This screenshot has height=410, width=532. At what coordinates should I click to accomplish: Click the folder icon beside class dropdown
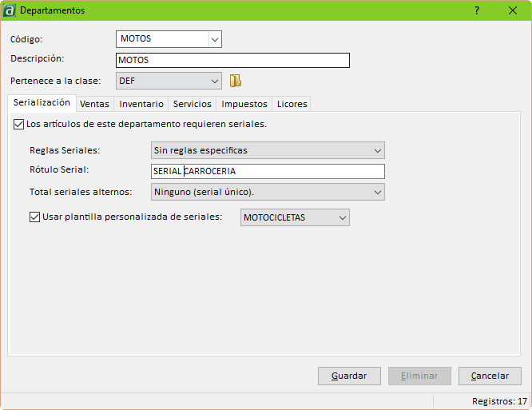[x=236, y=81]
